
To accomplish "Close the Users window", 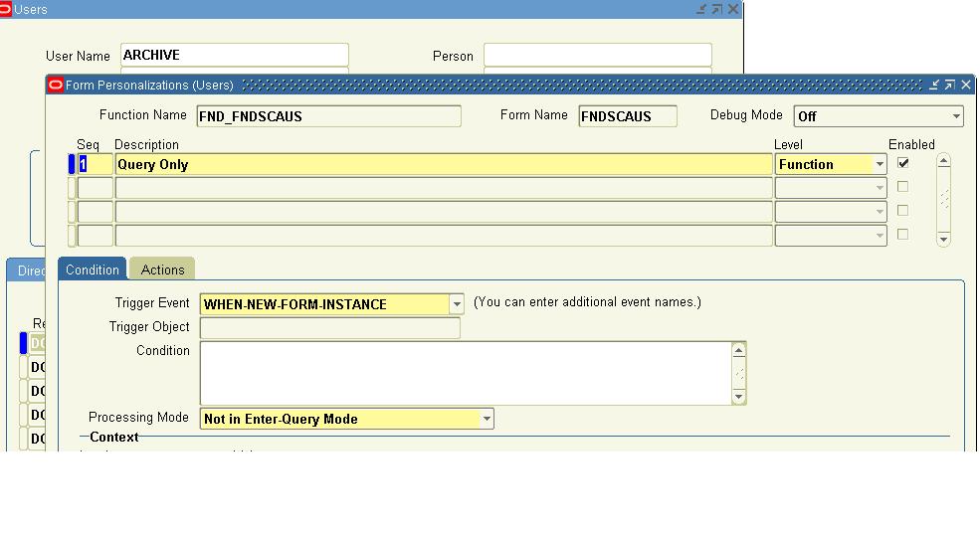I will pyautogui.click(x=733, y=9).
